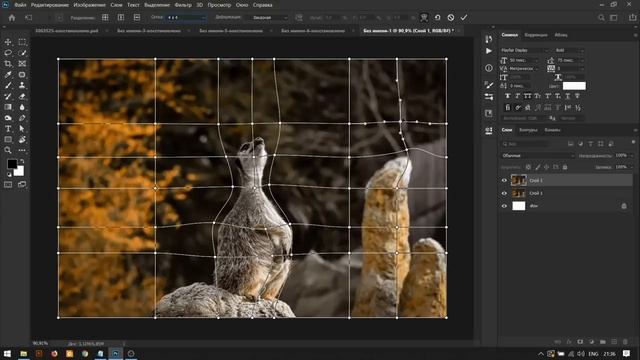This screenshot has width=640, height=360.
Task: Switch to the Контуры tab
Action: click(x=528, y=130)
